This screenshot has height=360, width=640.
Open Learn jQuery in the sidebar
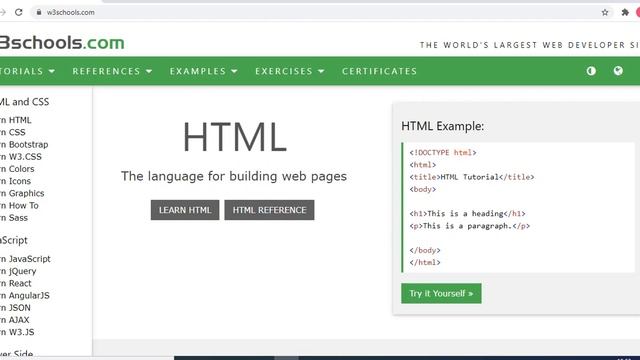pos(18,271)
